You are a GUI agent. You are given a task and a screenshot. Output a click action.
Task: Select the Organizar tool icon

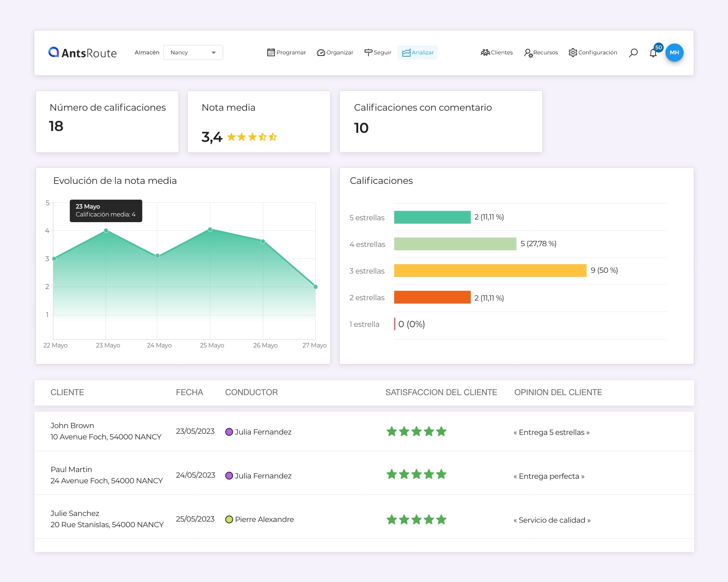point(321,53)
